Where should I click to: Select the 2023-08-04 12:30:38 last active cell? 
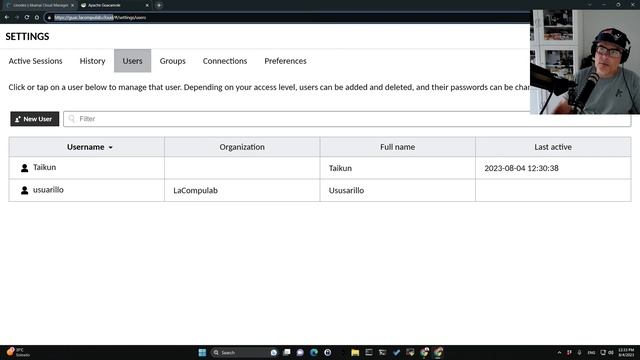pyautogui.click(x=553, y=168)
